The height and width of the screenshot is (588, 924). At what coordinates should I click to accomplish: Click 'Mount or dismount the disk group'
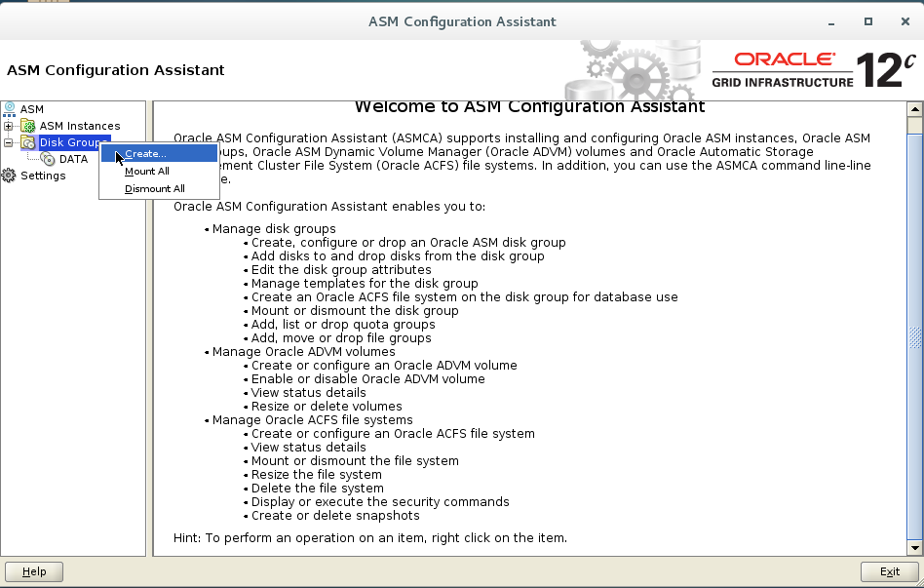[355, 311]
